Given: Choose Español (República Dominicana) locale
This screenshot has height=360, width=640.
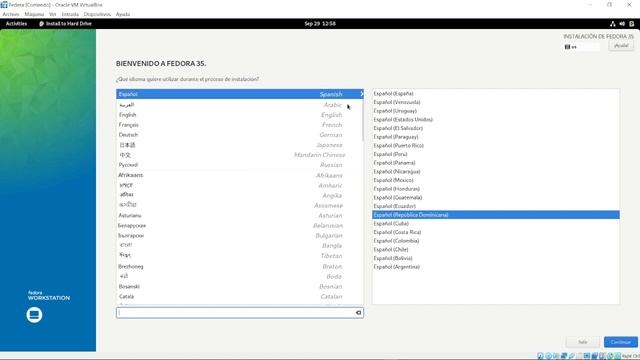Looking at the screenshot, I should pyautogui.click(x=496, y=215).
